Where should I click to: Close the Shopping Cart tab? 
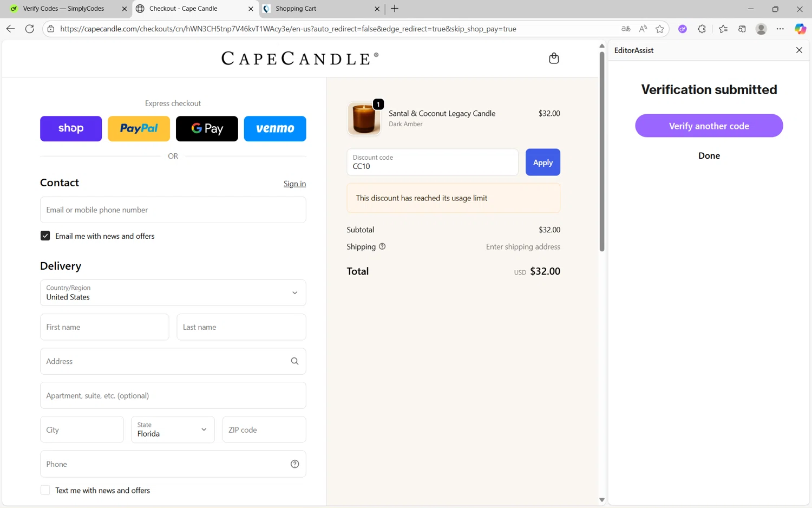(x=377, y=9)
